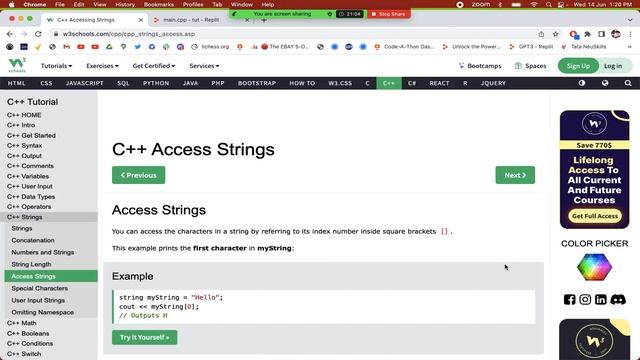
Task: Open the Spaces link
Action: (x=531, y=66)
